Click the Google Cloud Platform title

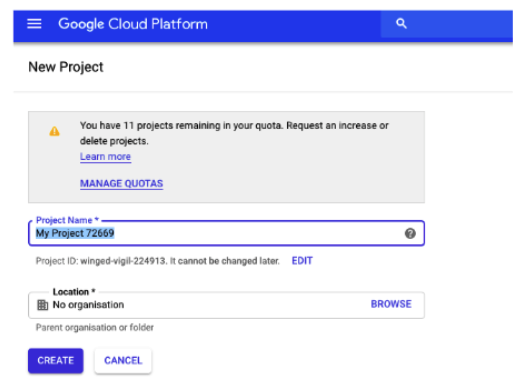pyautogui.click(x=133, y=24)
